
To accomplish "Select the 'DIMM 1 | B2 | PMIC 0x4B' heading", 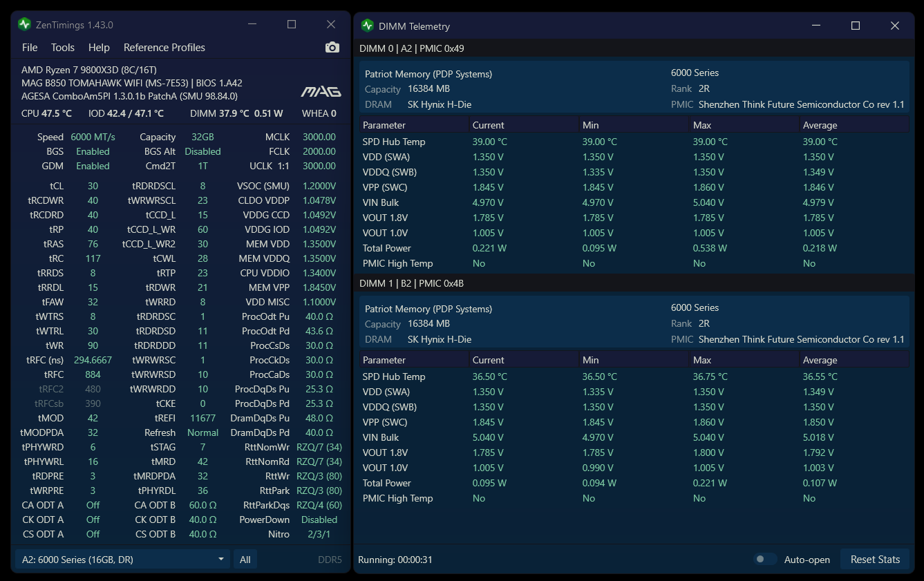I will click(x=412, y=283).
